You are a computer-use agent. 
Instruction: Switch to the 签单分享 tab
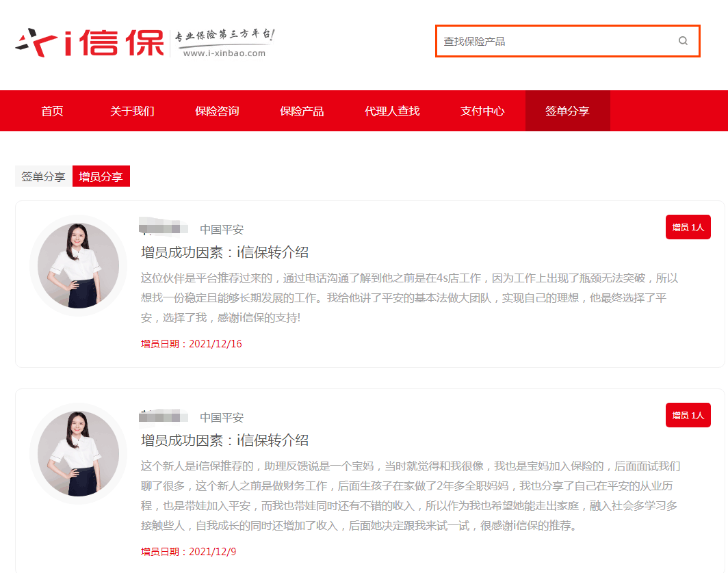(x=42, y=176)
